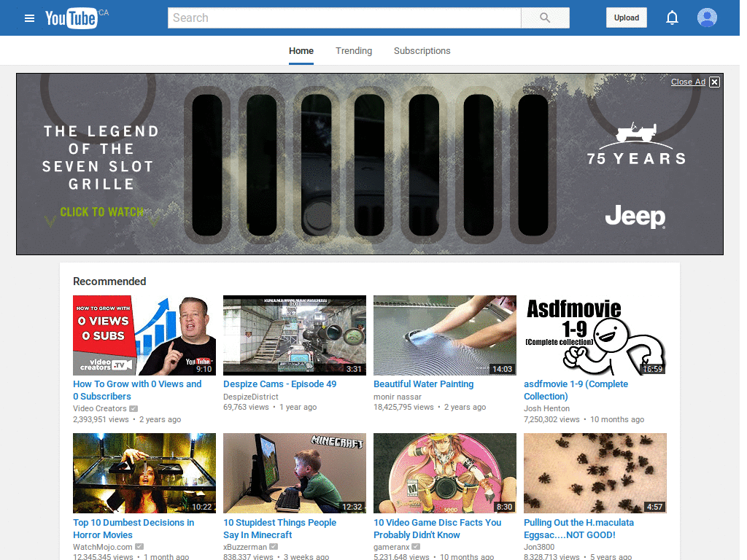Click the Upload button
This screenshot has height=560, width=747.
(626, 18)
